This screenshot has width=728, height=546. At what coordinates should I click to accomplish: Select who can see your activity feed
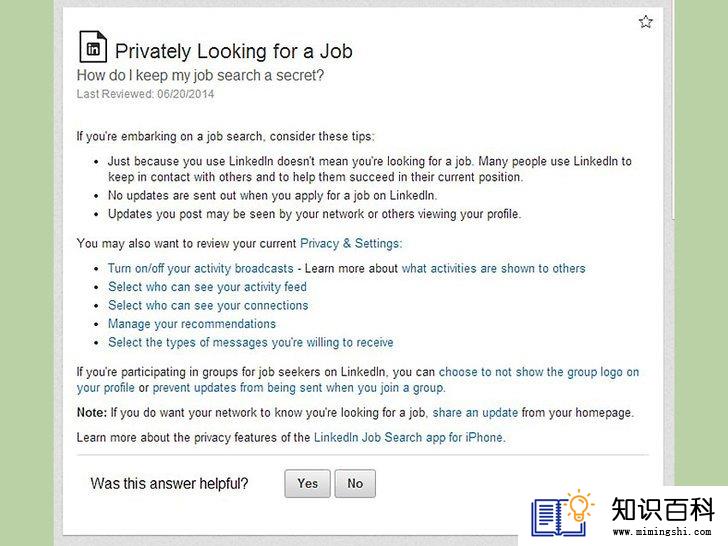[x=207, y=287]
